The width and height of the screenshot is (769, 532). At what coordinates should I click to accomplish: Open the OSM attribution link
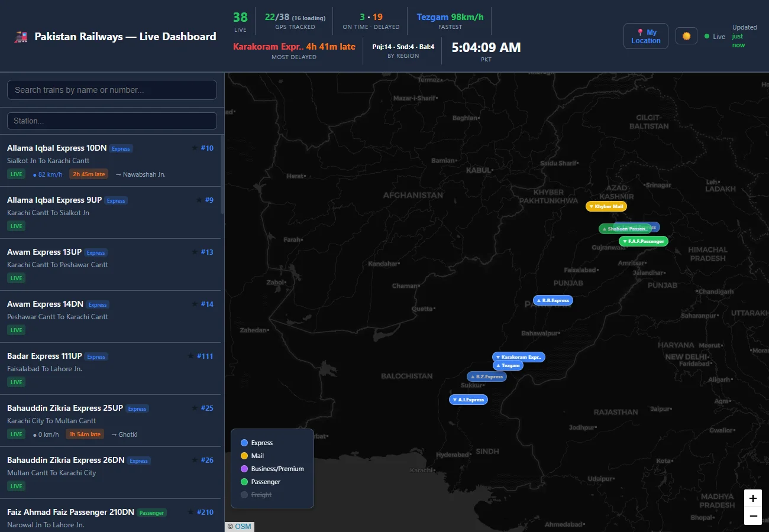pos(243,527)
